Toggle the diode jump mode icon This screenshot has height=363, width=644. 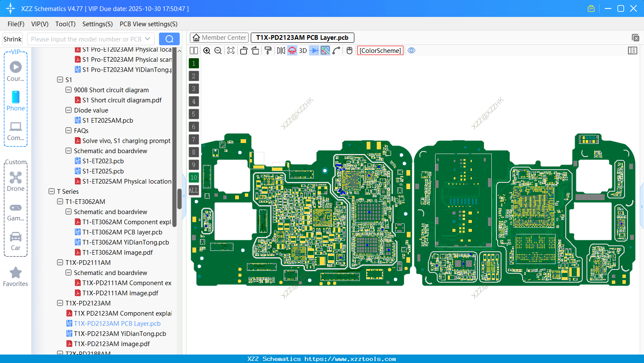point(314,50)
